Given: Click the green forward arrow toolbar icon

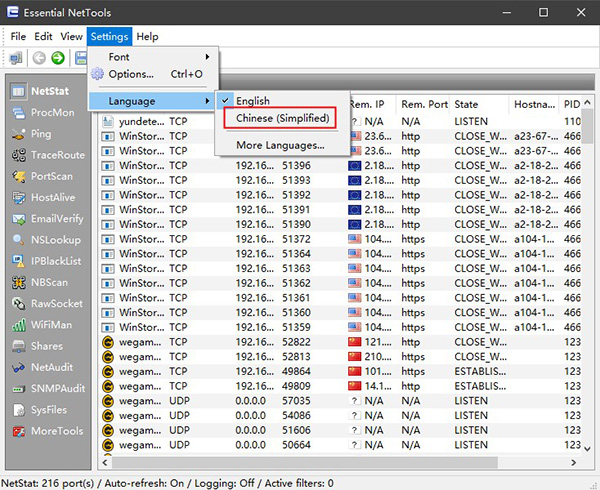Looking at the screenshot, I should click(58, 58).
